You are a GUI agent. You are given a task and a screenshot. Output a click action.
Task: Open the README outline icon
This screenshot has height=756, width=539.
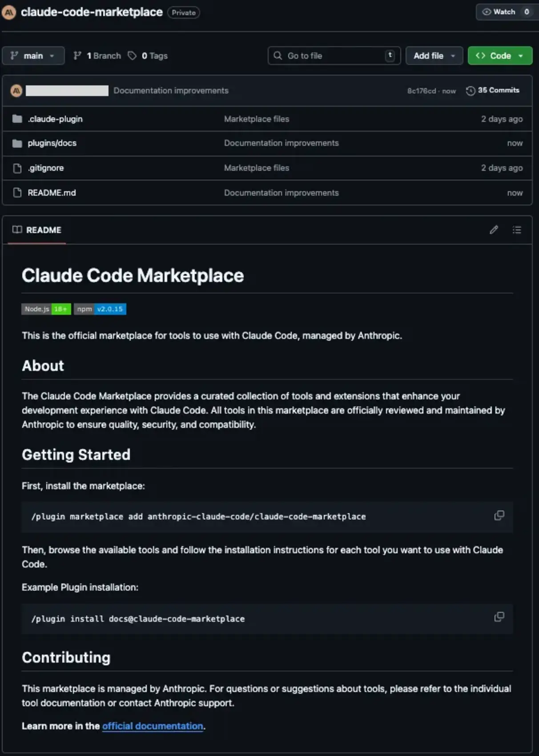[517, 230]
